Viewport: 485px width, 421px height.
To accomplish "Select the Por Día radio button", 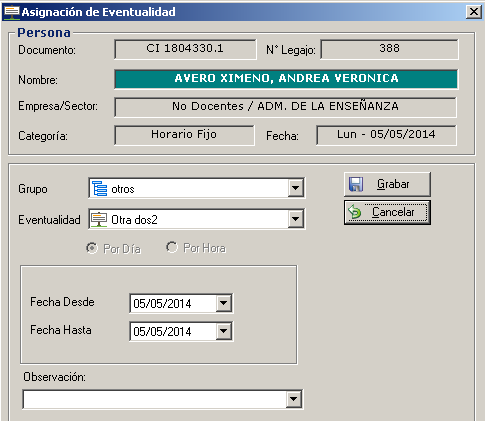I will [x=92, y=248].
